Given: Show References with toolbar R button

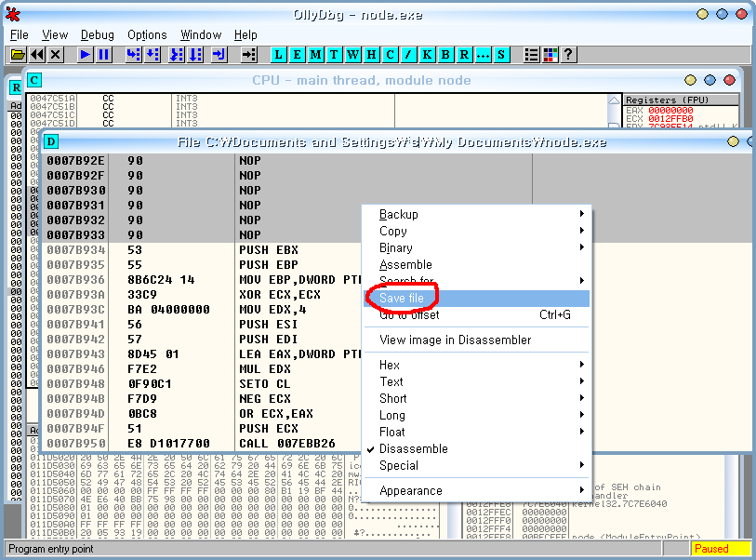Looking at the screenshot, I should coord(464,55).
